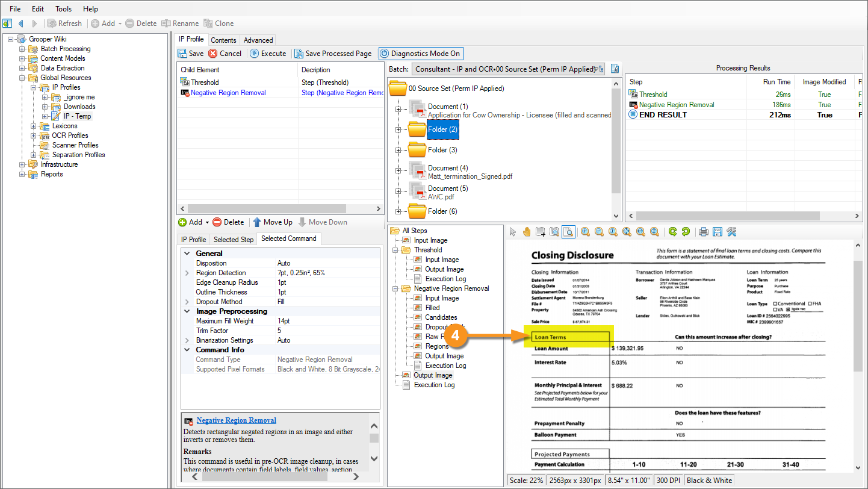The image size is (868, 489).
Task: Open the Tools menu
Action: click(63, 9)
